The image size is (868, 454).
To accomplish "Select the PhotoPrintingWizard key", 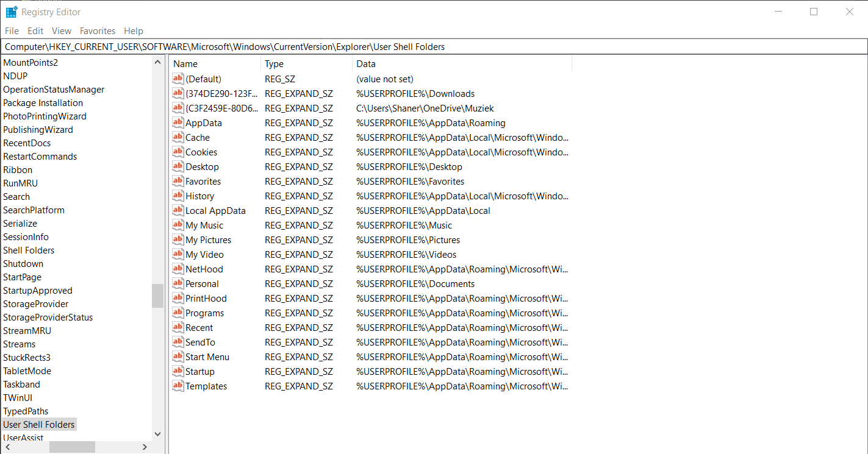I will pyautogui.click(x=45, y=116).
